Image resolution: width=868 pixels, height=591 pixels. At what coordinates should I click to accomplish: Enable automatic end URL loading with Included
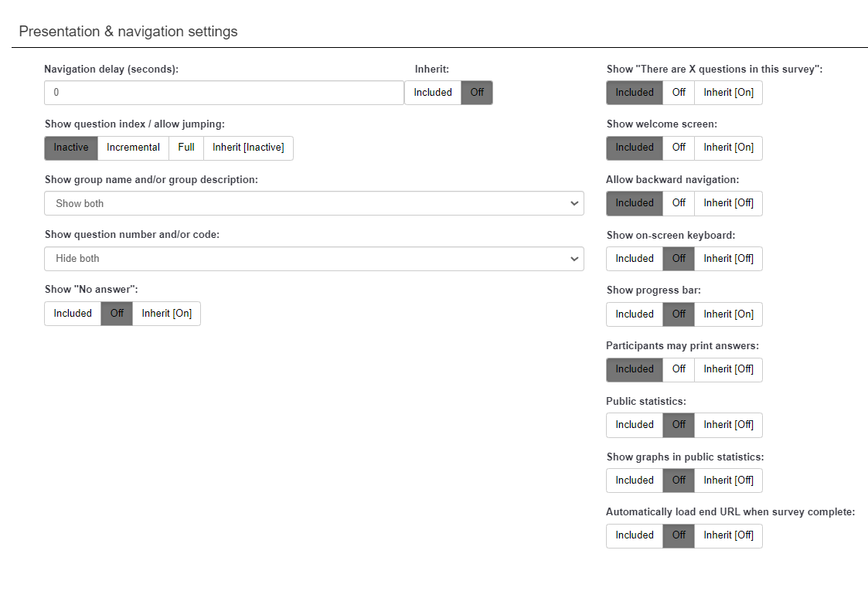[x=635, y=535]
